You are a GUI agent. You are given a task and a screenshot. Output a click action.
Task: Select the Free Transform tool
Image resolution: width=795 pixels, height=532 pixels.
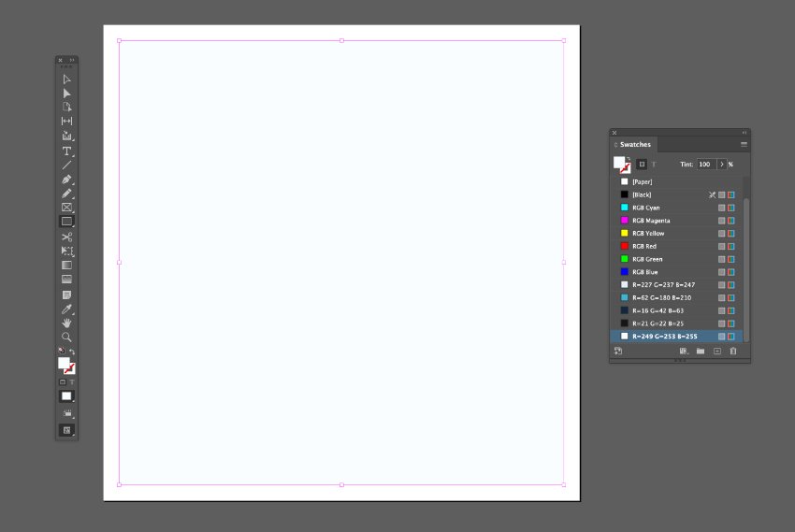[66, 251]
